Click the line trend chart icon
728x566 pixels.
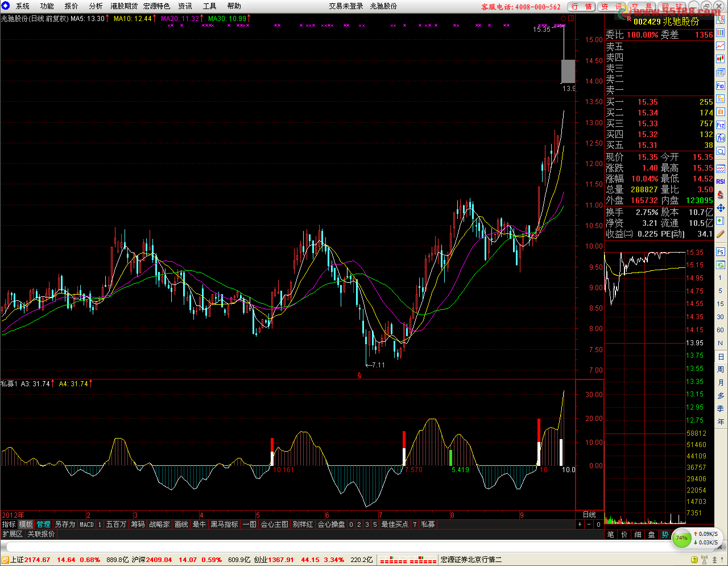tap(721, 46)
